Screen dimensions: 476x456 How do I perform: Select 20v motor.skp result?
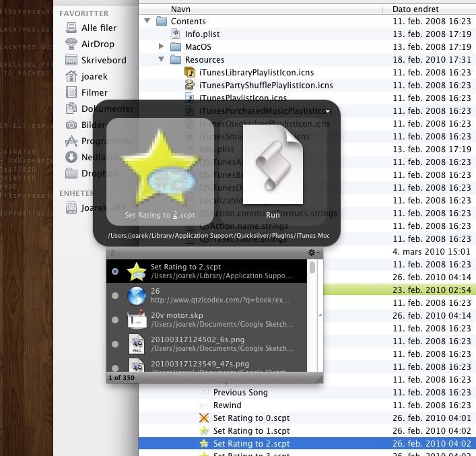click(207, 319)
